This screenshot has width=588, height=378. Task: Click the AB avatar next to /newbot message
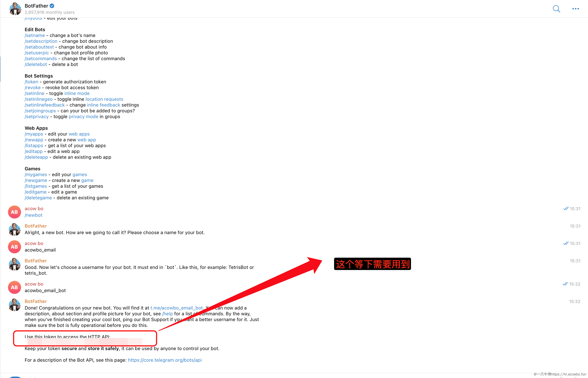point(15,212)
